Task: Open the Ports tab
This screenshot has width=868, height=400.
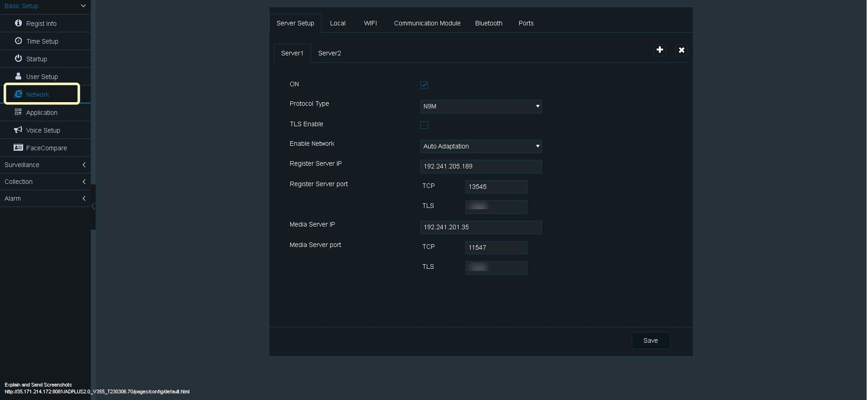Action: click(x=526, y=23)
